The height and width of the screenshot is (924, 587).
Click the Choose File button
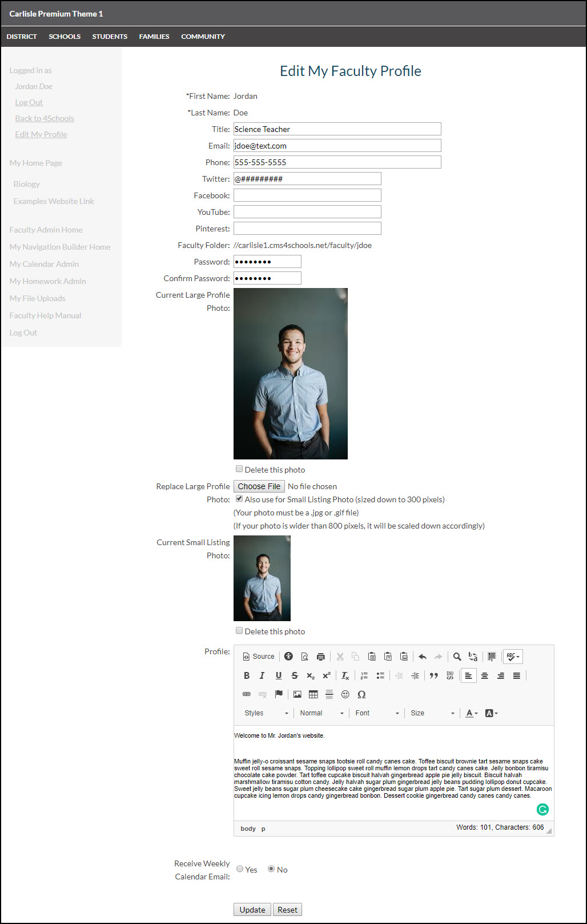tap(259, 486)
